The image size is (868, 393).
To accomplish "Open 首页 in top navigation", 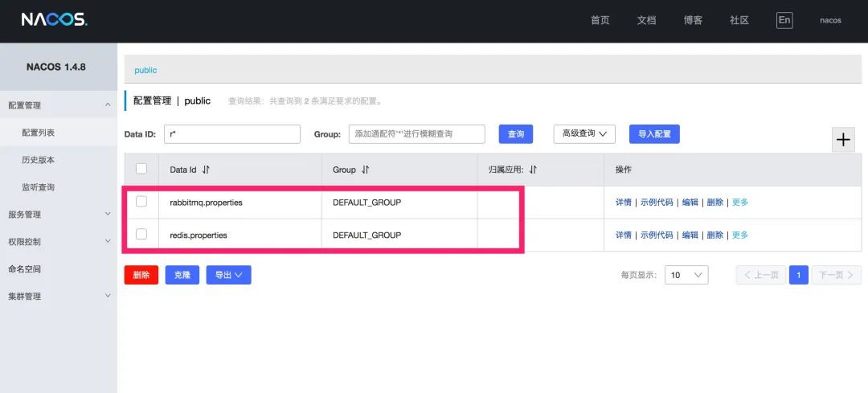I will 600,20.
